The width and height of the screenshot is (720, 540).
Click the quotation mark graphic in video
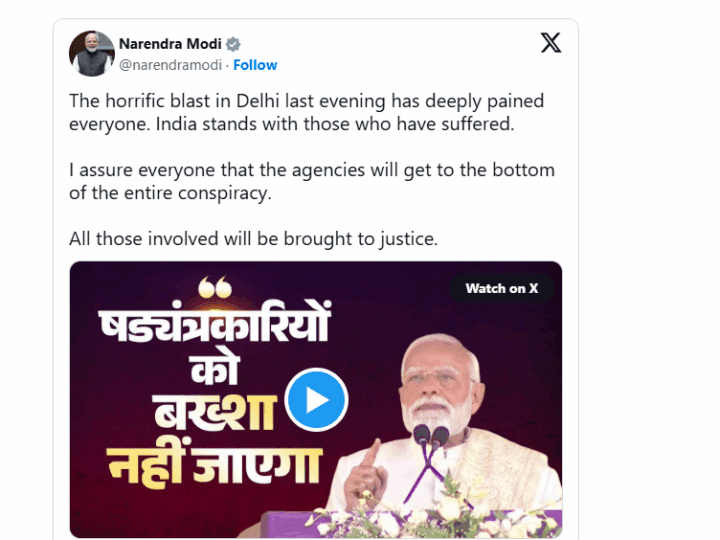(x=214, y=289)
